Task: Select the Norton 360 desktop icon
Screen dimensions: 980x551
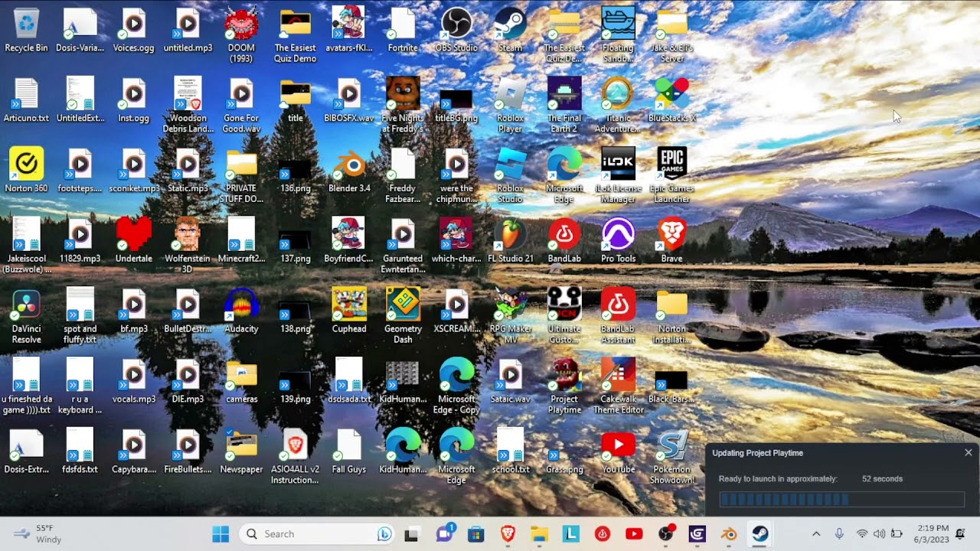Action: pyautogui.click(x=26, y=171)
